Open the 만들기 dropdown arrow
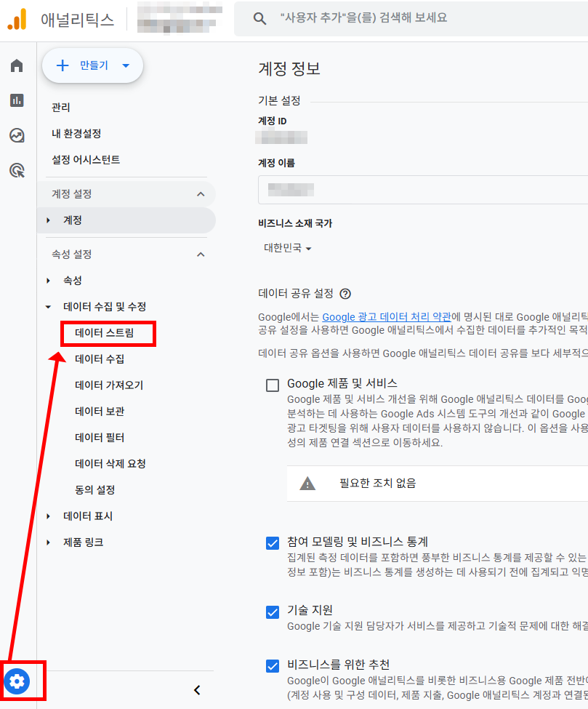 coord(126,65)
